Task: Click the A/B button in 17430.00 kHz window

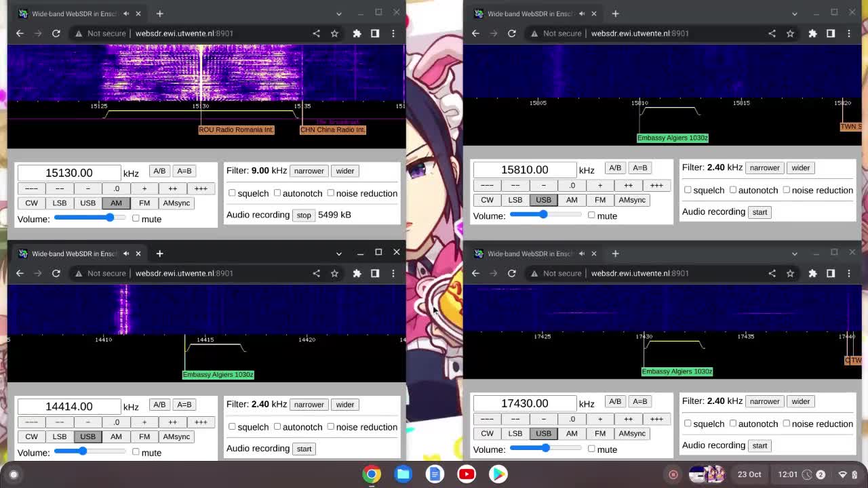Action: (x=615, y=401)
